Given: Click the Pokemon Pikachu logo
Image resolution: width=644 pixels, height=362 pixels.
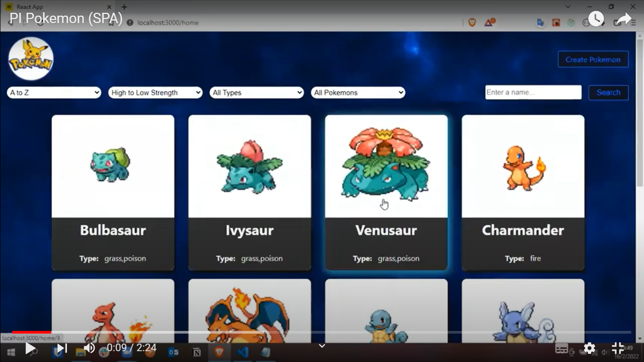Looking at the screenshot, I should tap(31, 59).
